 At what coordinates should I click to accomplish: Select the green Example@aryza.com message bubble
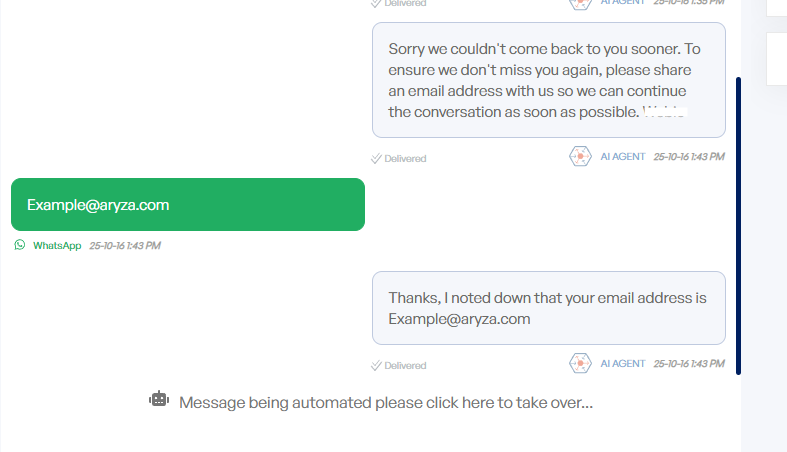click(x=188, y=205)
